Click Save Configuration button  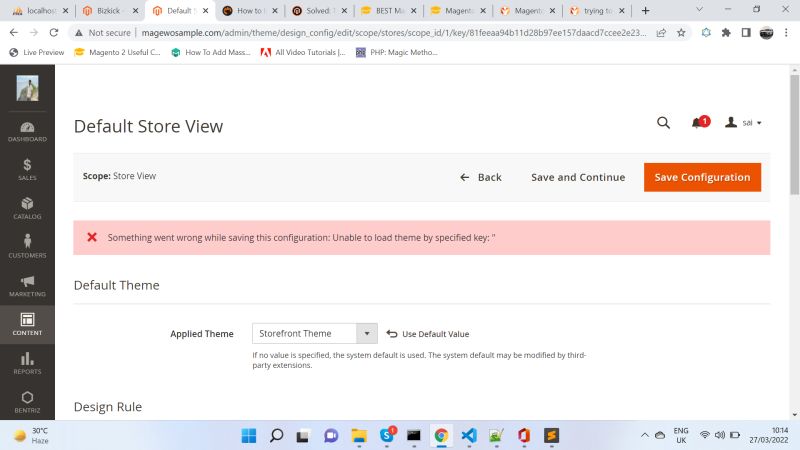point(702,177)
